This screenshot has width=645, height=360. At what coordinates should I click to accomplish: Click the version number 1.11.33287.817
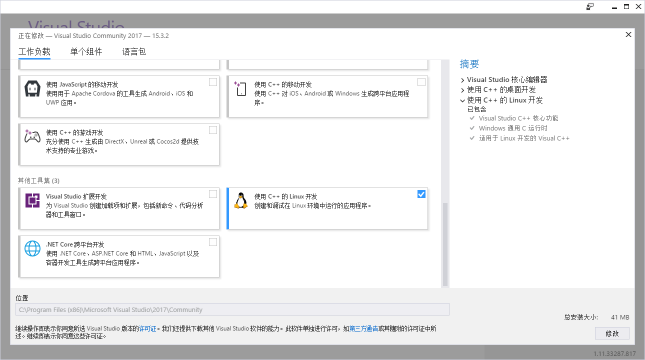615,354
